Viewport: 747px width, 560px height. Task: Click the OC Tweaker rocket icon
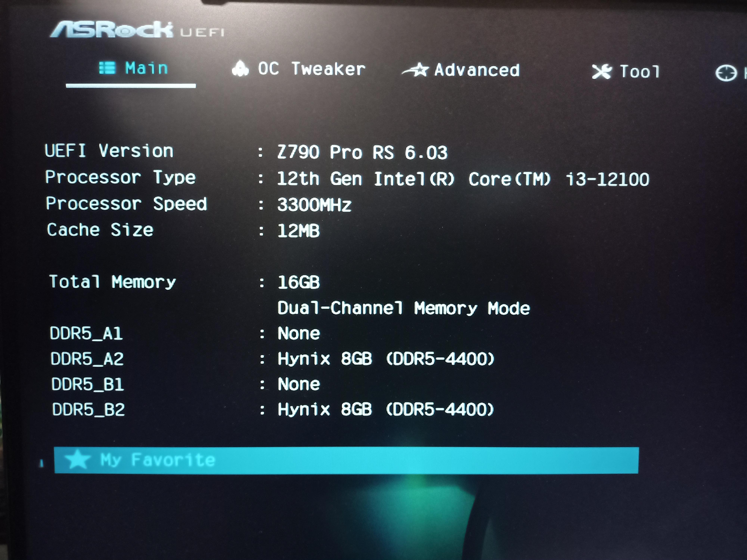click(x=240, y=69)
